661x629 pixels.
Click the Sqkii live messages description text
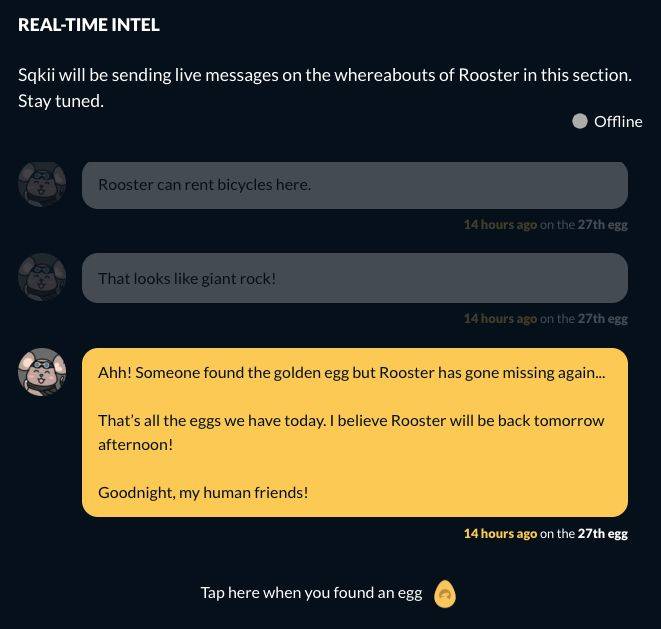(325, 88)
